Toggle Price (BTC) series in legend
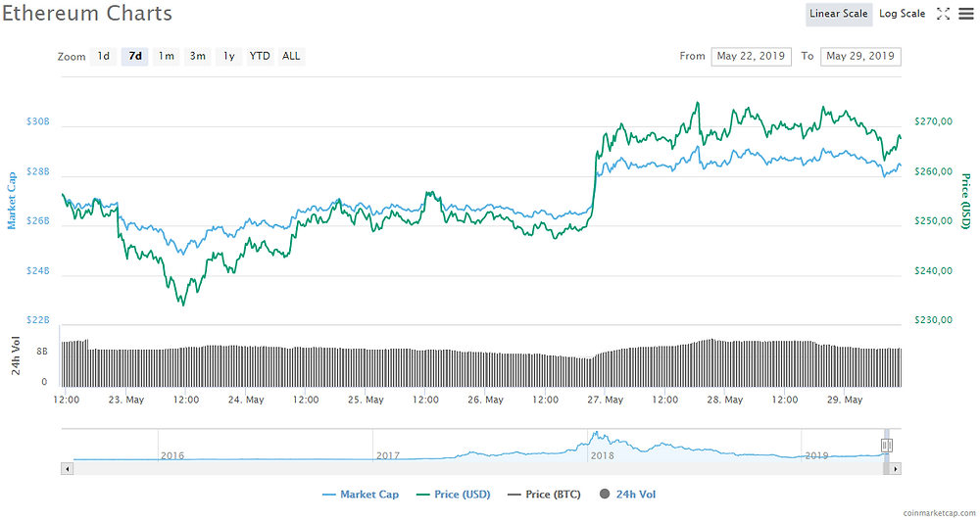The height and width of the screenshot is (520, 980). (x=544, y=495)
